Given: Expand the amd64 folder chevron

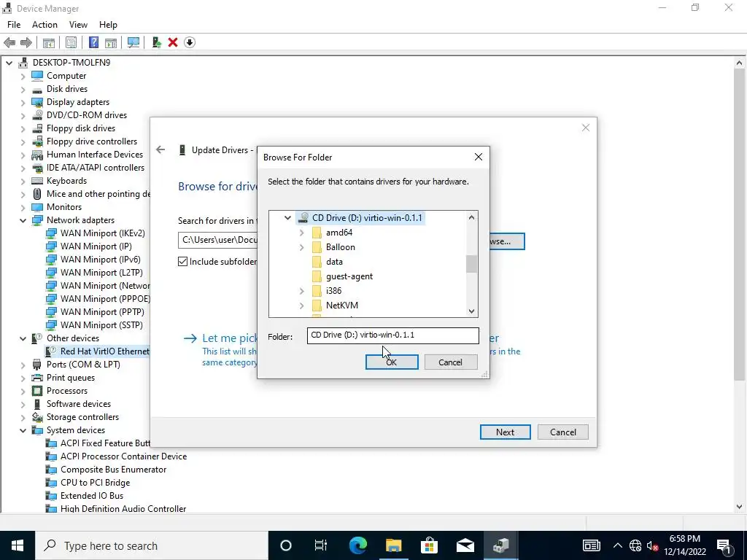Looking at the screenshot, I should pyautogui.click(x=301, y=233).
